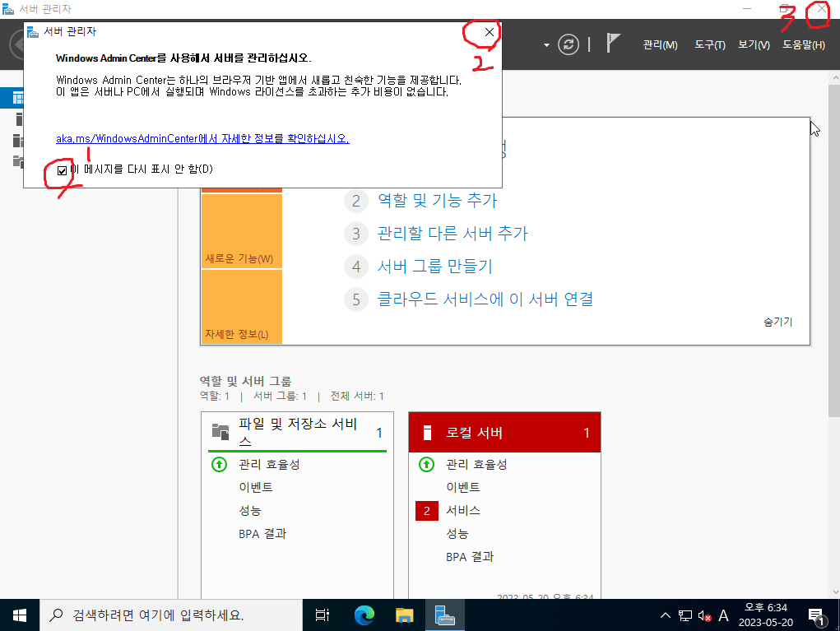Image resolution: width=840 pixels, height=631 pixels.
Task: Click step 5 number circle
Action: point(356,299)
